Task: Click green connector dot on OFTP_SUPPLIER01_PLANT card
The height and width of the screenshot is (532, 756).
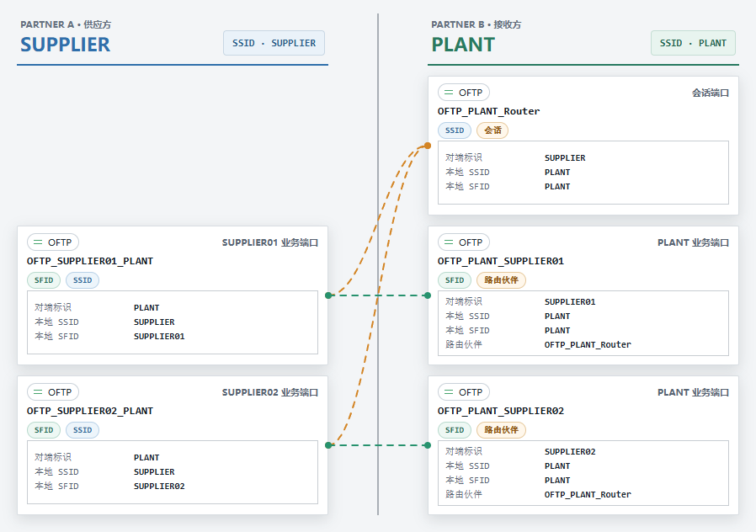Action: tap(328, 295)
